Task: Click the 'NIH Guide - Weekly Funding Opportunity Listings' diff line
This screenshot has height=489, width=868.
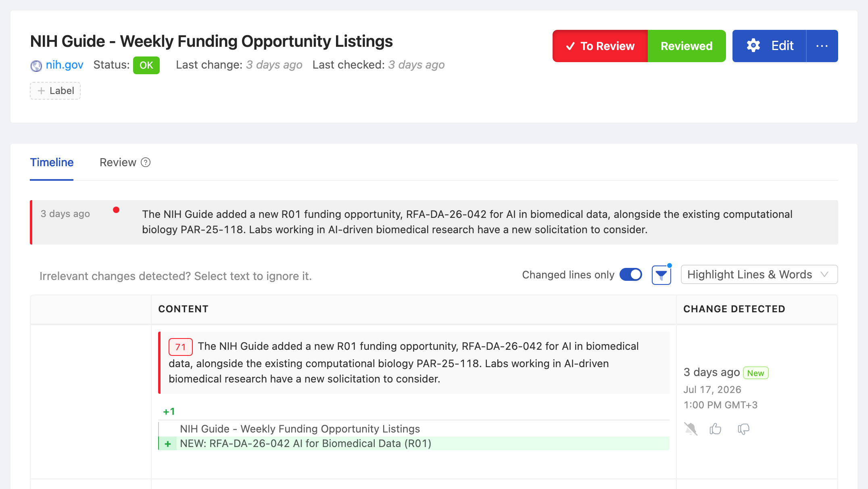Action: point(300,429)
